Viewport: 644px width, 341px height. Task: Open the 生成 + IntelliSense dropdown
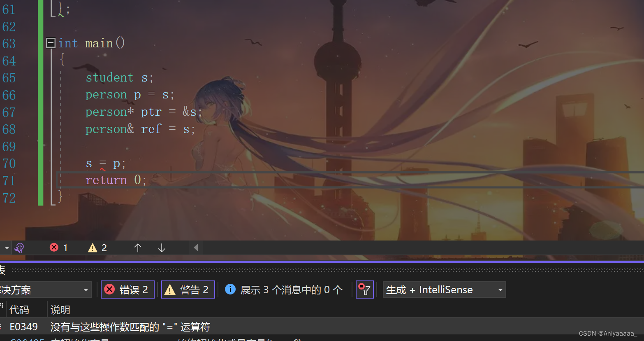tap(444, 290)
